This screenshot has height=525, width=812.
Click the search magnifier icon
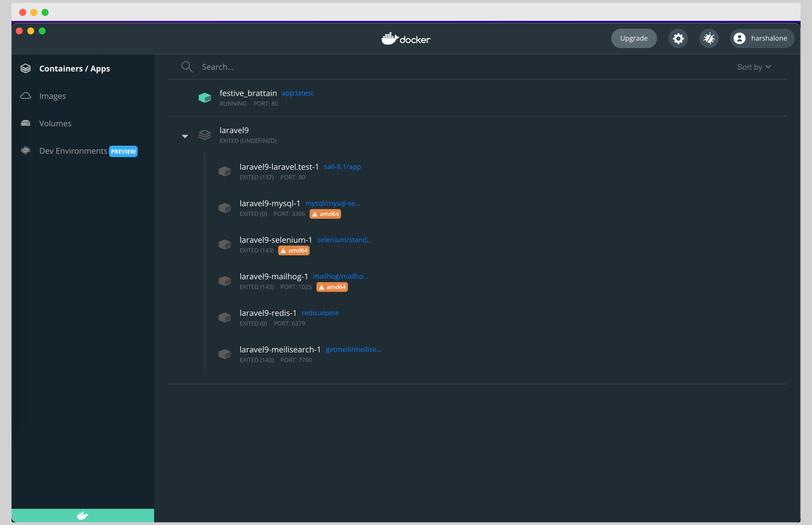click(x=187, y=67)
